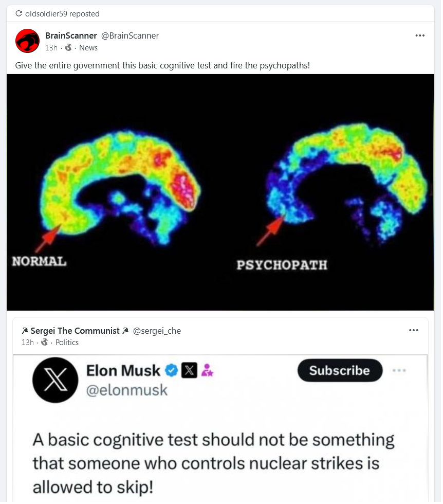Click the blue verified badge next to Elon Musk
Image resolution: width=443 pixels, height=504 pixels.
click(172, 370)
